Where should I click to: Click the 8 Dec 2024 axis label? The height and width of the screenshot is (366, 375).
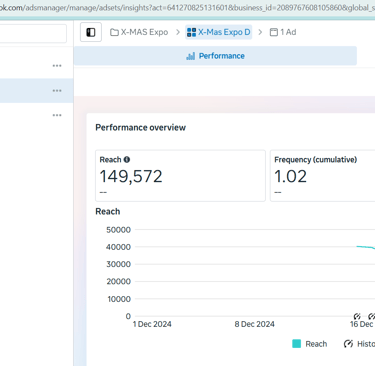coord(254,324)
